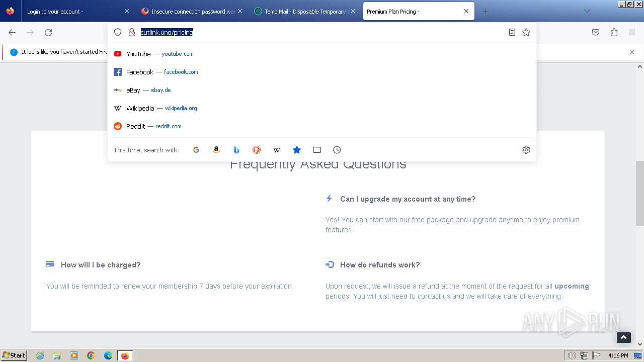This screenshot has width=644, height=362.
Task: Close the 'Login to your account' tab
Action: click(126, 11)
